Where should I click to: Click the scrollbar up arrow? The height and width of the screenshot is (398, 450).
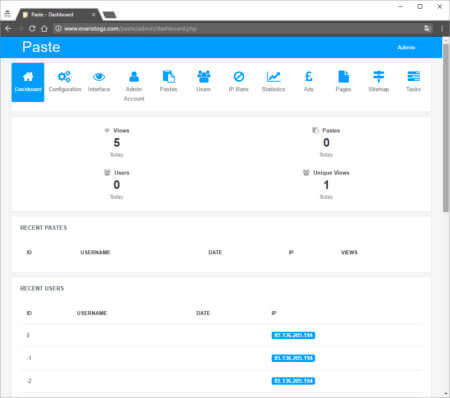click(x=446, y=40)
